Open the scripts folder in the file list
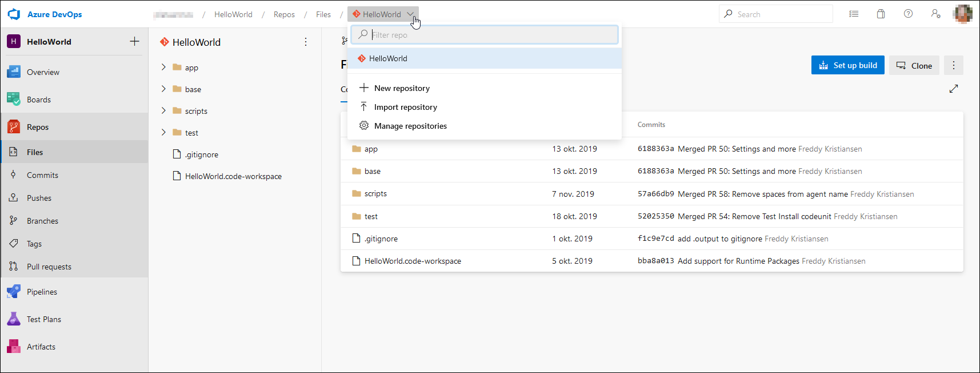The height and width of the screenshot is (373, 980). point(375,193)
